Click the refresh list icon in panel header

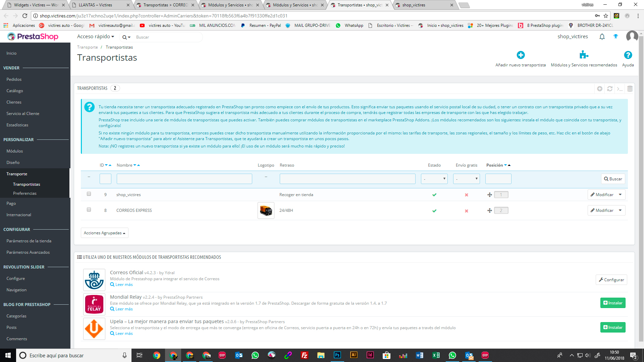(610, 88)
